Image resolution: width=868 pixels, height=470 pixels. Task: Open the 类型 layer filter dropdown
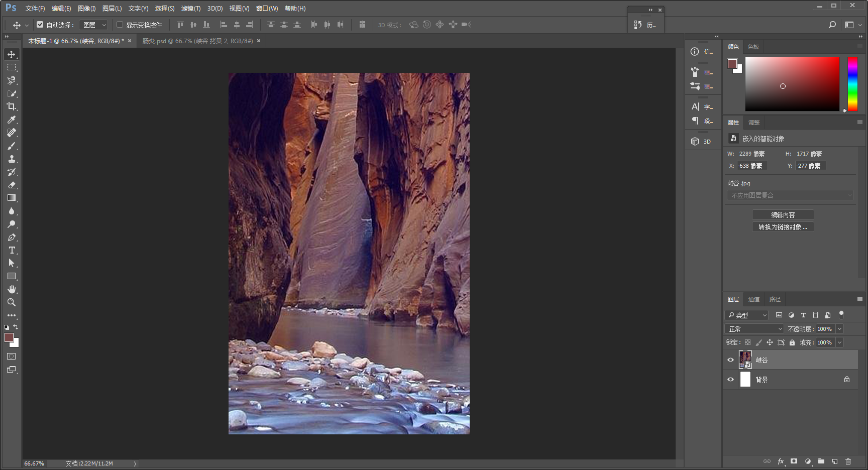click(747, 315)
